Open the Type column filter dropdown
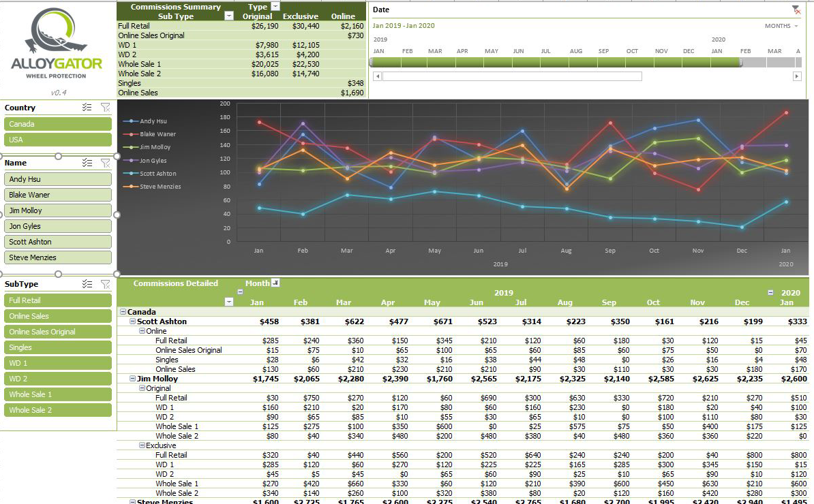 275,6
